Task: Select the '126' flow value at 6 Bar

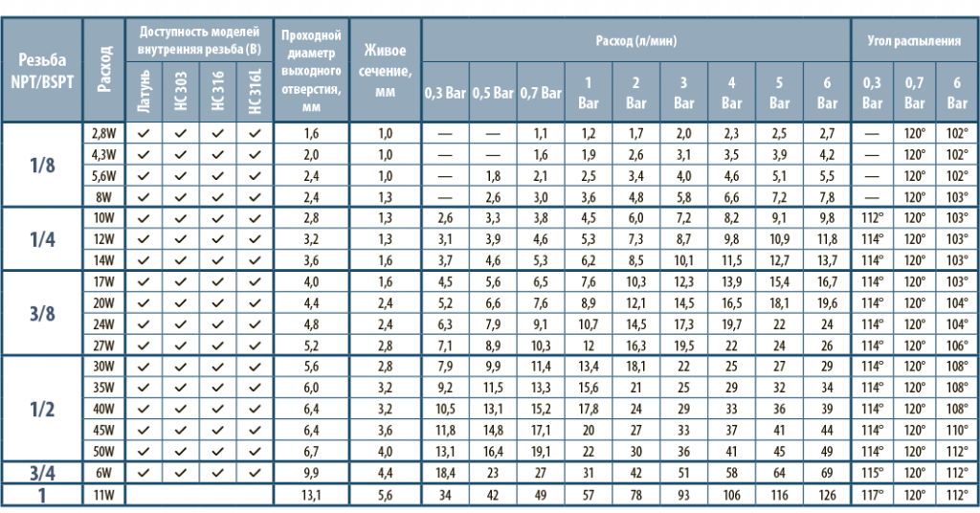Action: tap(827, 496)
